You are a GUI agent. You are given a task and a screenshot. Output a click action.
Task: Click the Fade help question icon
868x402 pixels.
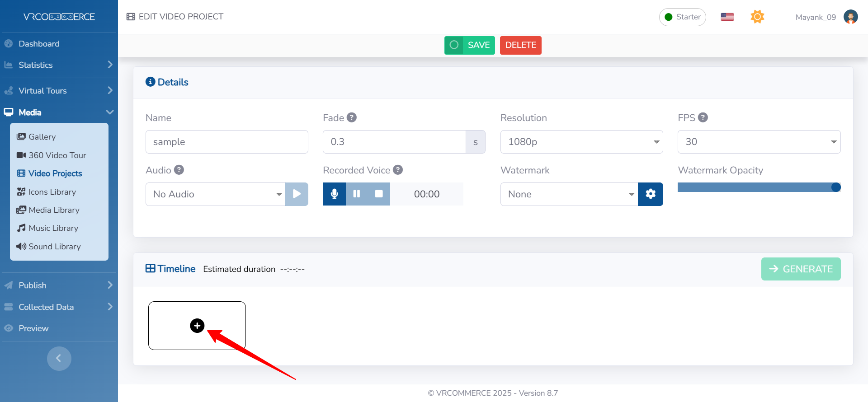coord(352,117)
